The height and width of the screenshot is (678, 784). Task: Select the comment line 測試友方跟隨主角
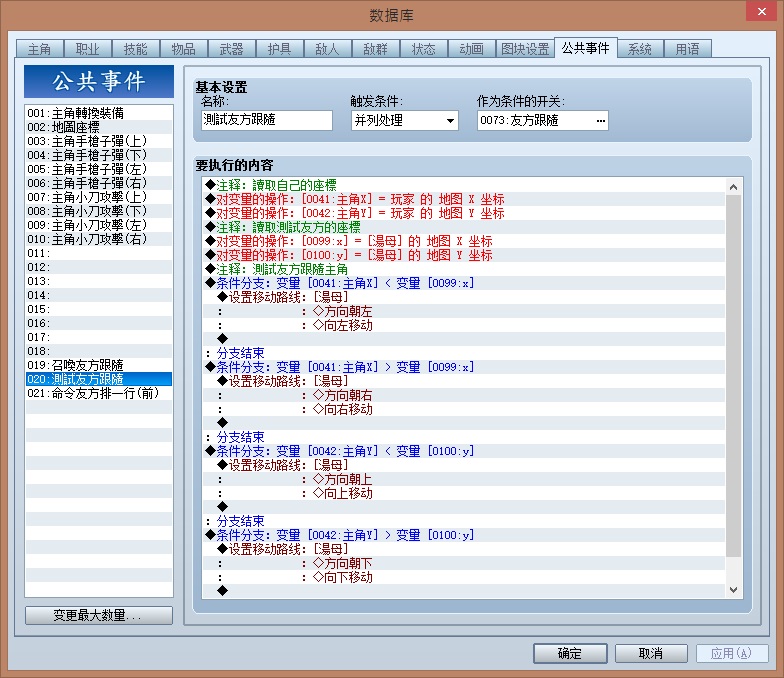(464, 269)
